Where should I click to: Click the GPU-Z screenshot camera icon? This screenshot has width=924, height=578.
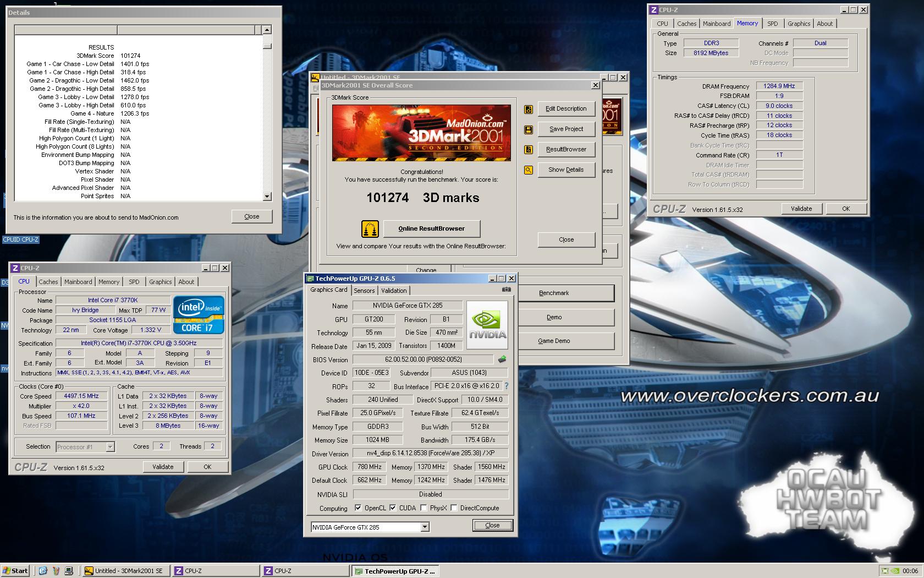tap(506, 290)
